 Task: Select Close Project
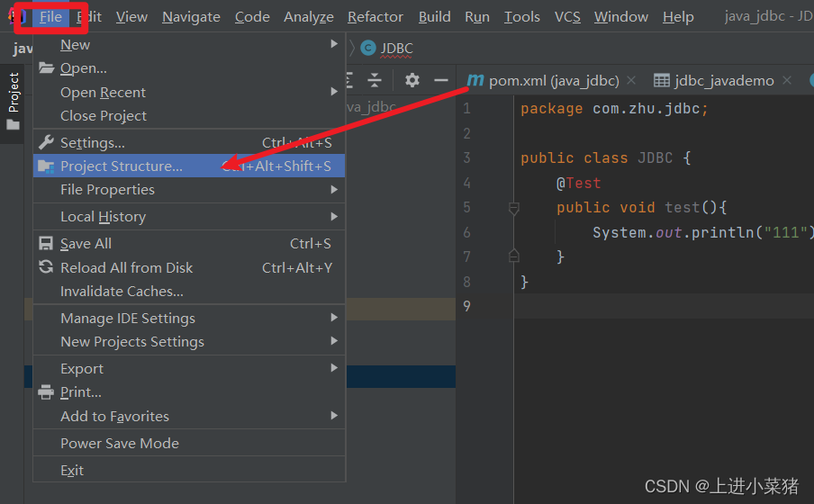coord(189,116)
